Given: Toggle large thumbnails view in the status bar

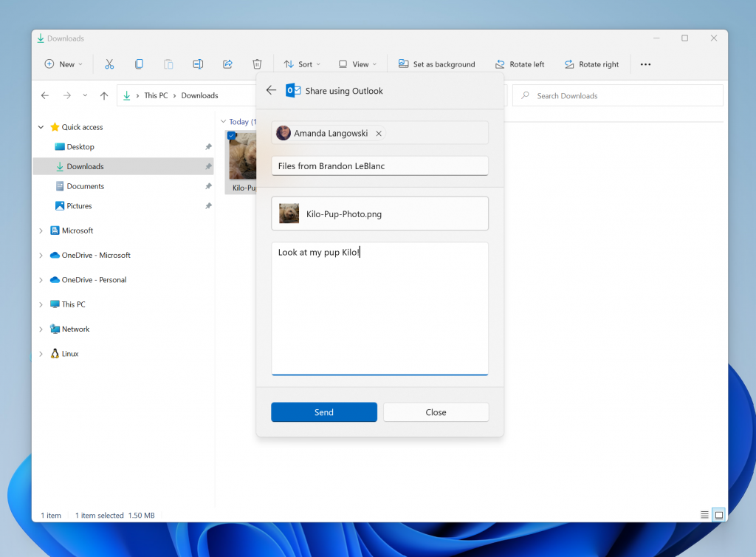Looking at the screenshot, I should click(x=718, y=515).
